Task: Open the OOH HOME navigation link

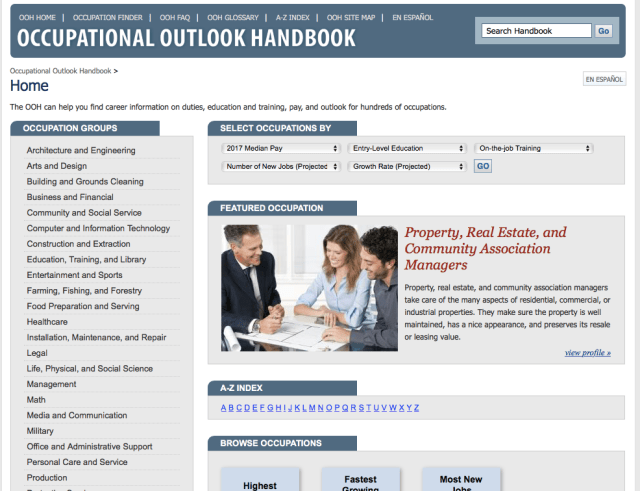Action: click(x=37, y=18)
